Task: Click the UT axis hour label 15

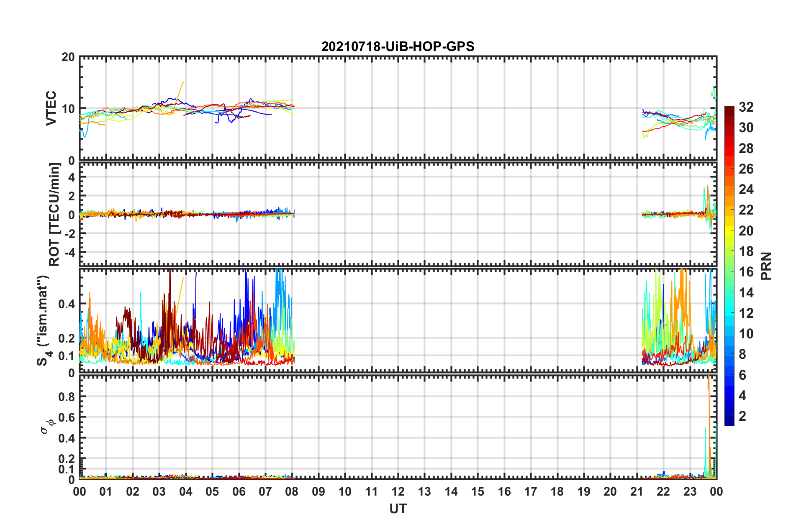Action: (x=478, y=491)
